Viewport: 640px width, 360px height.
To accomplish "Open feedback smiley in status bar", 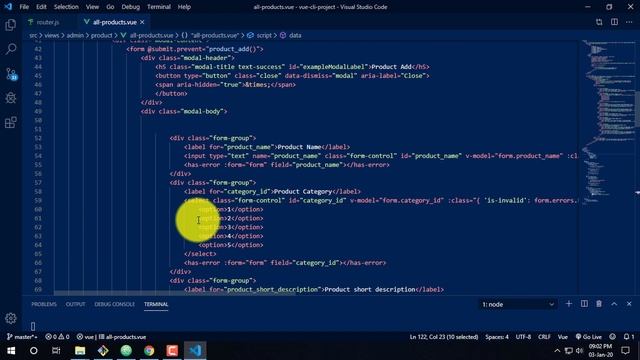I will point(612,337).
